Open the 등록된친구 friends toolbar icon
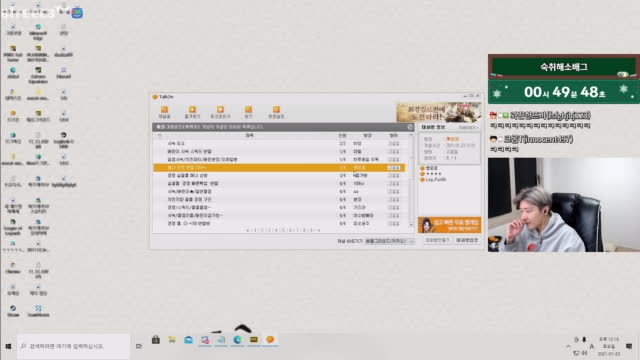The width and height of the screenshot is (640, 360). 220,112
